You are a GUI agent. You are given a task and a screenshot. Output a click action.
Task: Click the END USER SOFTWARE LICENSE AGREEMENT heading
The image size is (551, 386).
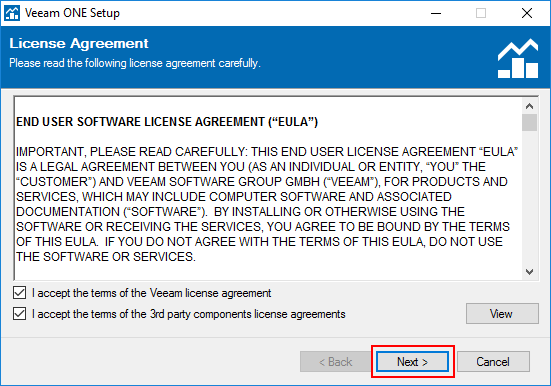(167, 122)
